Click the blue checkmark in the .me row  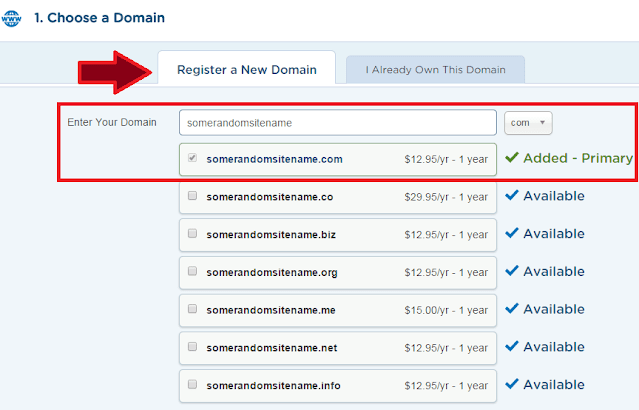tap(512, 309)
